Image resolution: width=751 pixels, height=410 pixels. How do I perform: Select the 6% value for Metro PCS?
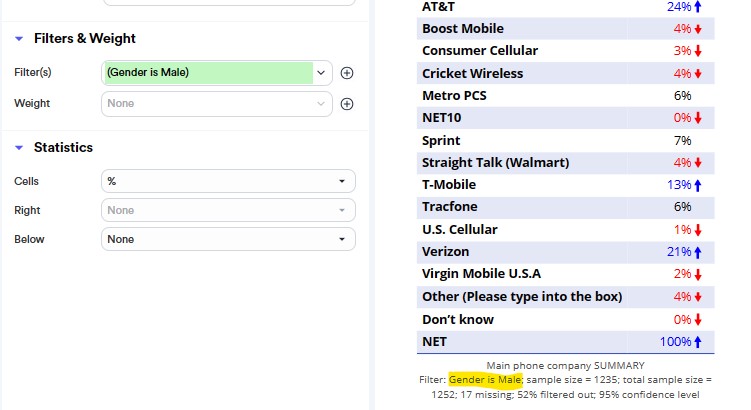click(x=683, y=96)
